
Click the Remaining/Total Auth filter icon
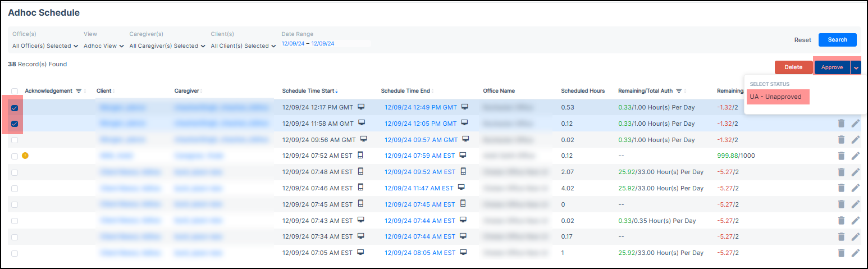679,91
